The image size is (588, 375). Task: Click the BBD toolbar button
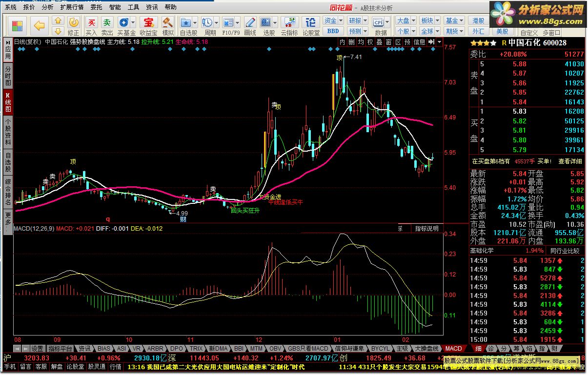(333, 31)
